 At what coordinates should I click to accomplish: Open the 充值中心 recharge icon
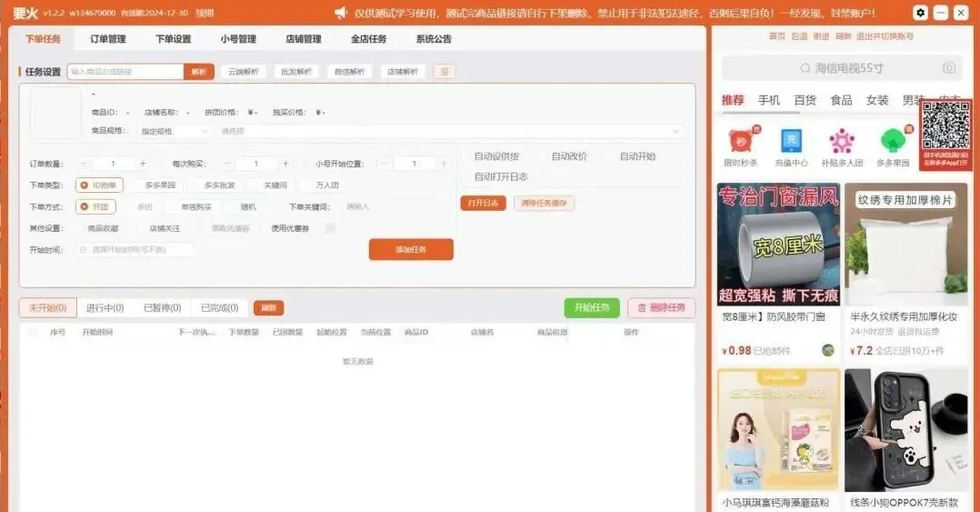[x=791, y=142]
